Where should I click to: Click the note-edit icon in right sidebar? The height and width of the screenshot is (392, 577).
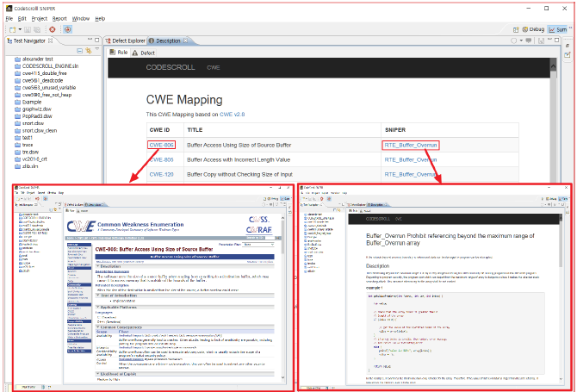[568, 55]
